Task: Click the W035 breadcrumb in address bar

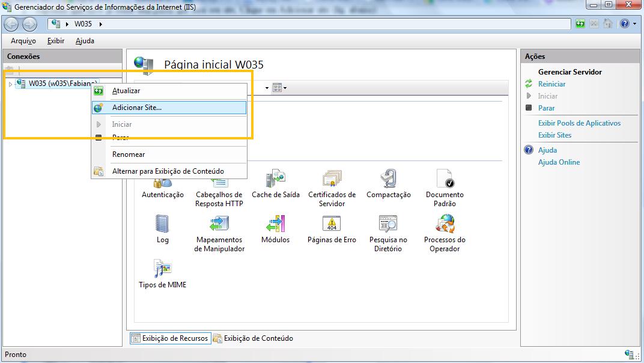Action: tap(83, 24)
